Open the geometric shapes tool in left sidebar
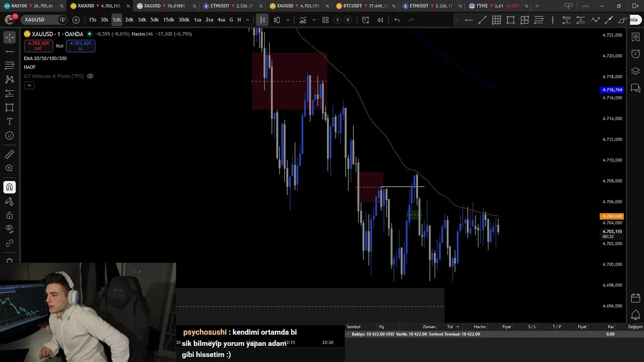Viewport: 644px width, 362px height. [10, 108]
